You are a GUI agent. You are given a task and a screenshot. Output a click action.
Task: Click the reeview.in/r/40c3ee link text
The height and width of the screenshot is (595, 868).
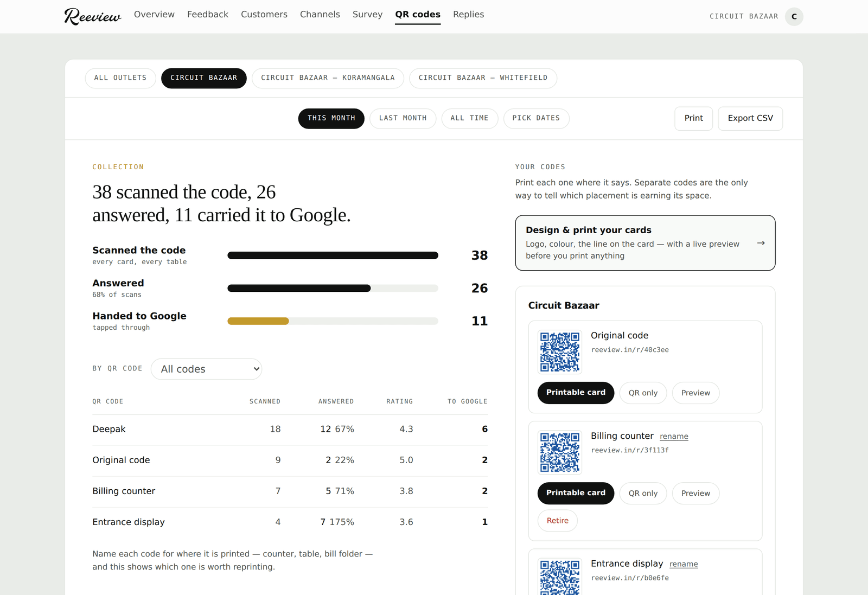[x=630, y=350]
